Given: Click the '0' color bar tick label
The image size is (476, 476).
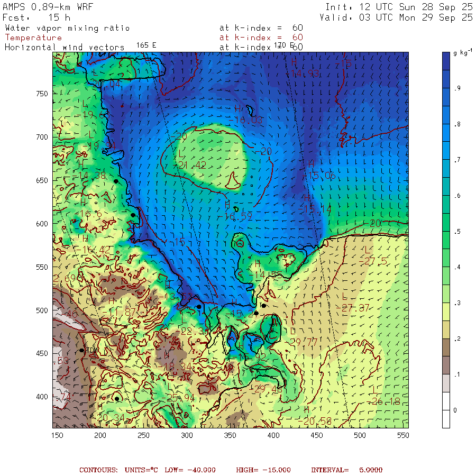Looking at the screenshot, I should click(x=455, y=410).
